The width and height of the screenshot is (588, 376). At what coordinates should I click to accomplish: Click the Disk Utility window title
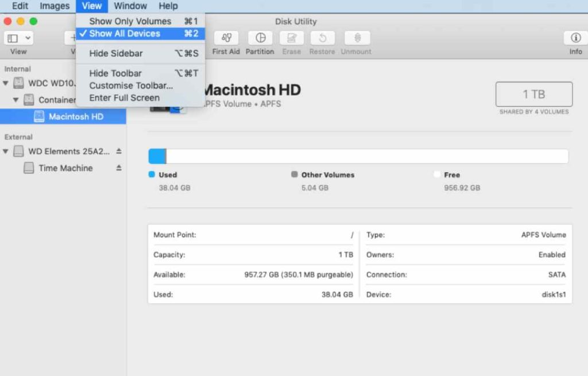296,22
